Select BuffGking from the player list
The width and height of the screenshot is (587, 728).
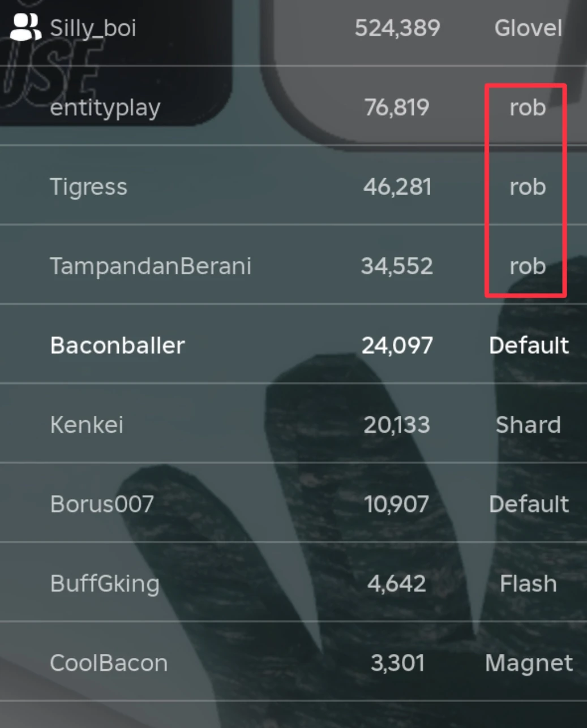[x=105, y=583]
